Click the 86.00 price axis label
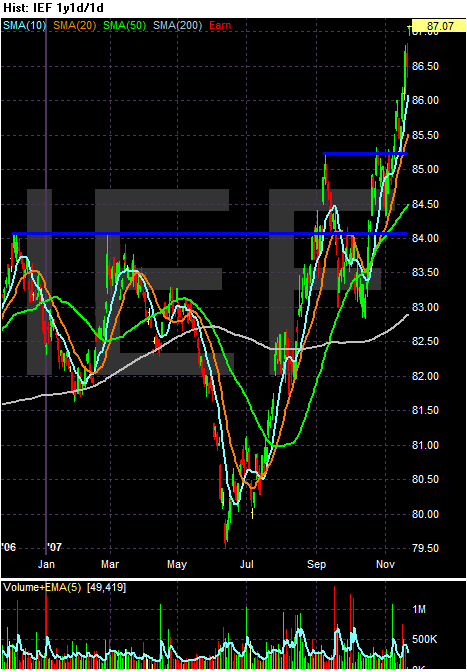Image resolution: width=467 pixels, height=672 pixels. [425, 100]
